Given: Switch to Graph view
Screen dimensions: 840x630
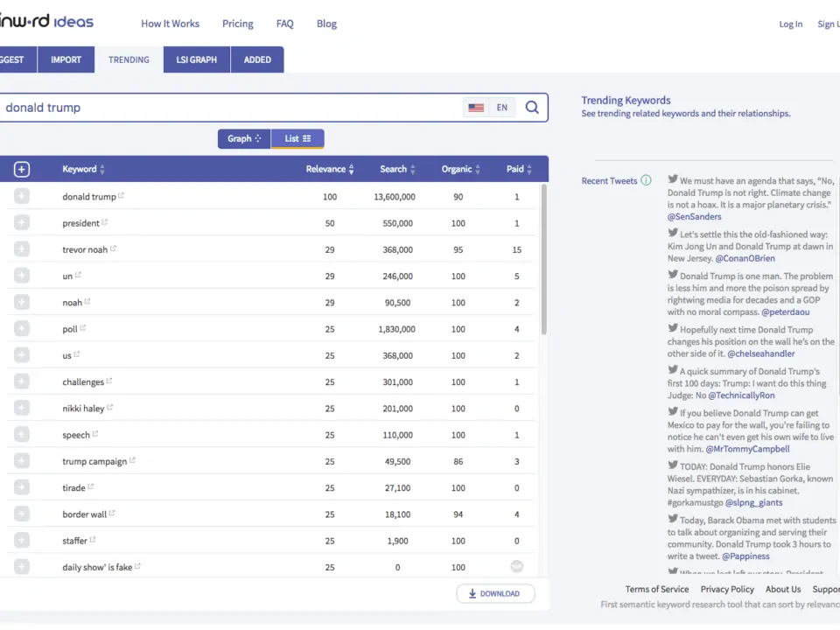Looking at the screenshot, I should click(244, 139).
